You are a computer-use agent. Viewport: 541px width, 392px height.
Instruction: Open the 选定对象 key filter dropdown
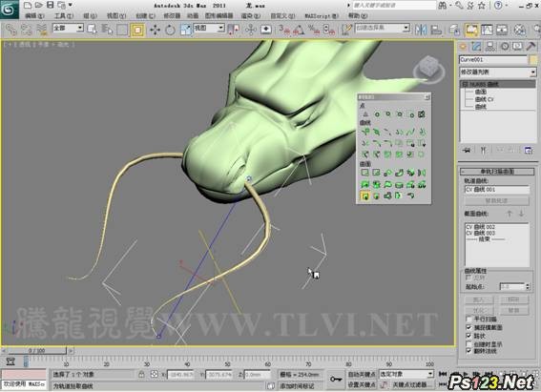[406, 374]
